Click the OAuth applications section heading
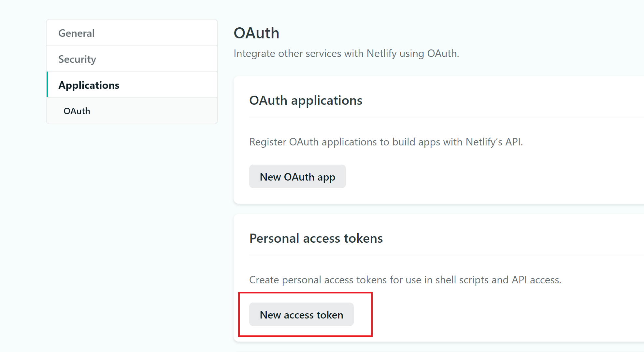 point(306,101)
